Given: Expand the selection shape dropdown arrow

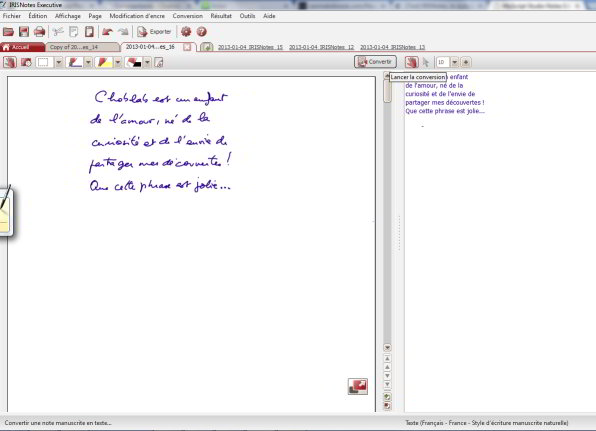Looking at the screenshot, I should [59, 62].
